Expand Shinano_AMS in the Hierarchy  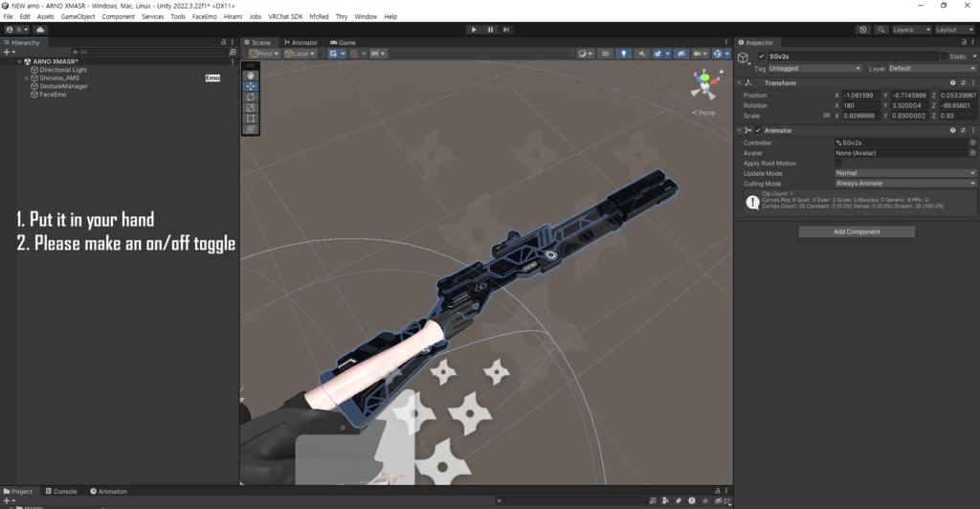pyautogui.click(x=26, y=78)
